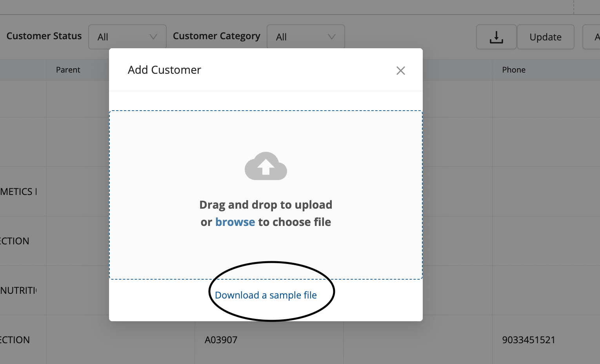Expand the Customer Status dropdown
Viewport: 600px width, 364px height.
(127, 37)
